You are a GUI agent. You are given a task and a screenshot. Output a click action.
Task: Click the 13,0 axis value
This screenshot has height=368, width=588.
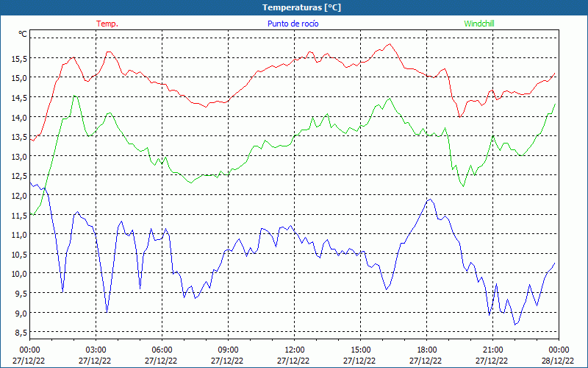pyautogui.click(x=20, y=156)
